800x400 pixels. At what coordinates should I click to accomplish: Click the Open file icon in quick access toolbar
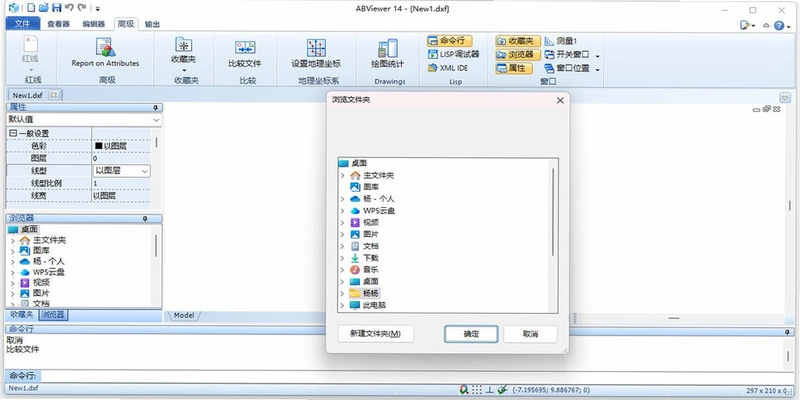(44, 8)
